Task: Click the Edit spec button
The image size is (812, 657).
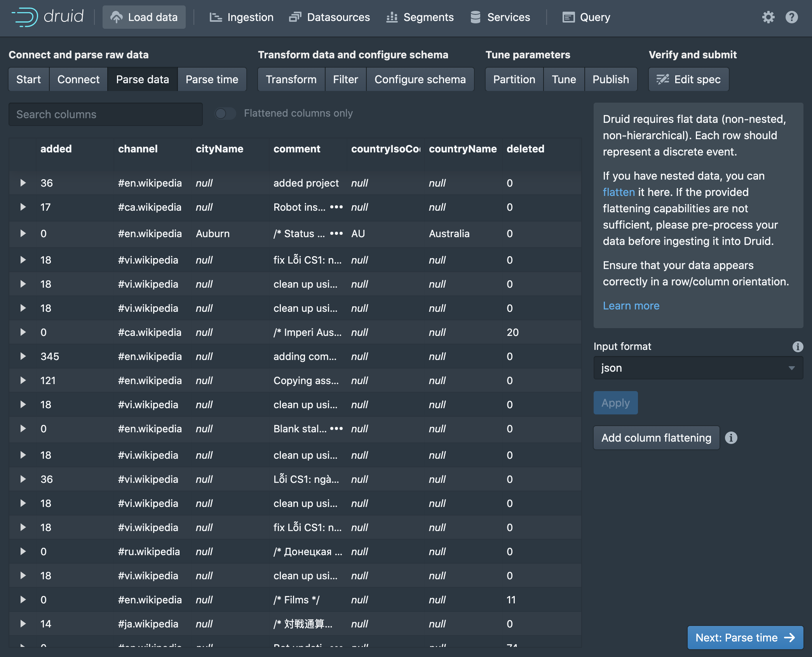Action: (688, 79)
